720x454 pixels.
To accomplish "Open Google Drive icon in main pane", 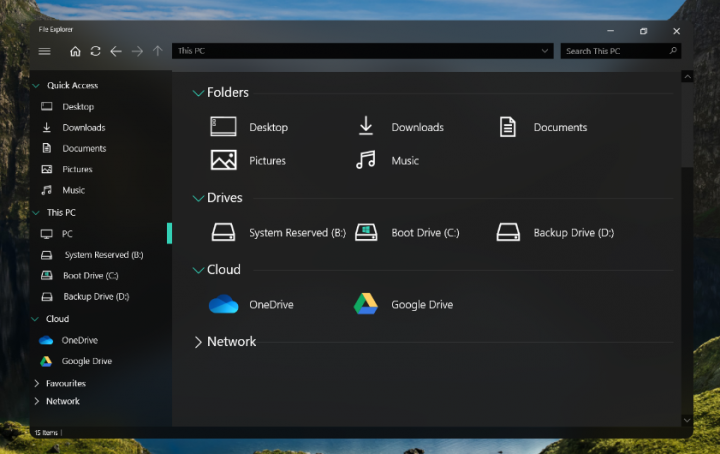I will (366, 304).
